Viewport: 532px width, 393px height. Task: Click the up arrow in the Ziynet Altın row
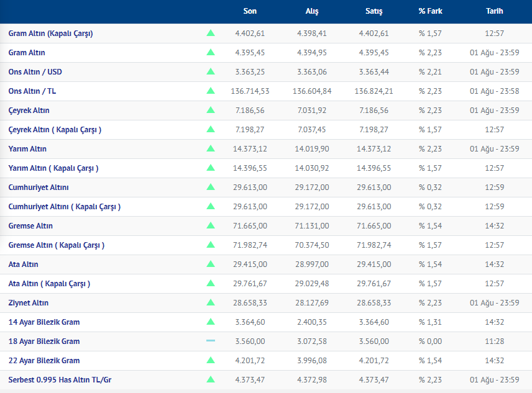211,302
